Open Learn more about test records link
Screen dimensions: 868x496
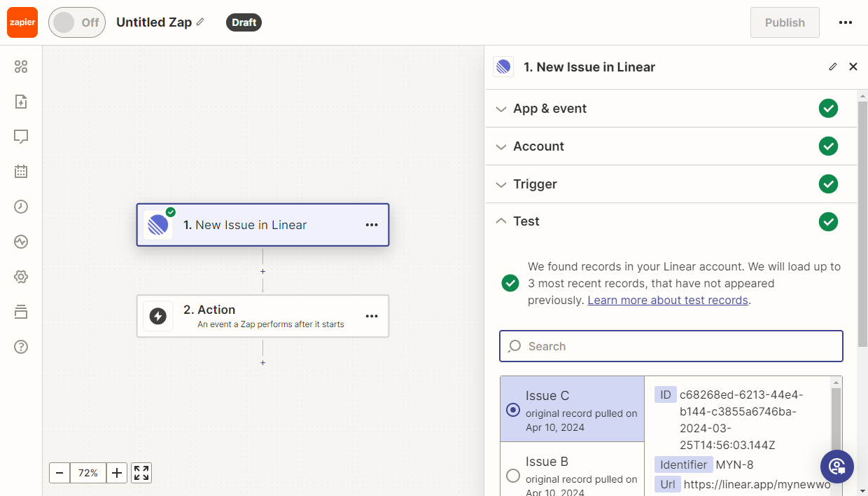(668, 300)
